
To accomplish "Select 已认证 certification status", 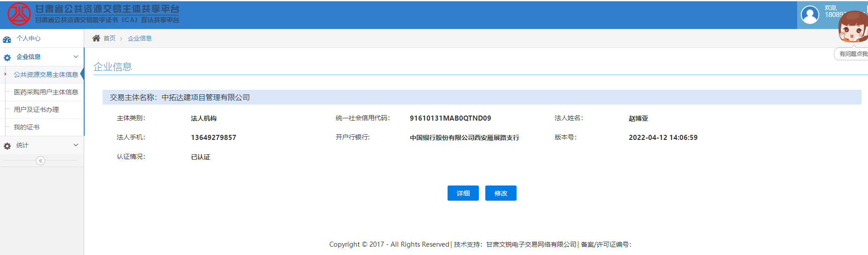I will 201,157.
